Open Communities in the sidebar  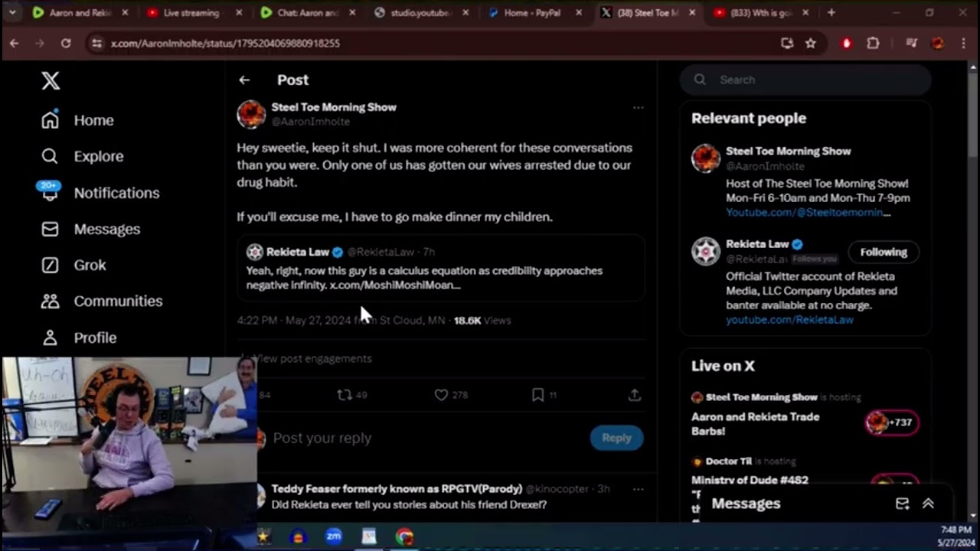point(102,301)
